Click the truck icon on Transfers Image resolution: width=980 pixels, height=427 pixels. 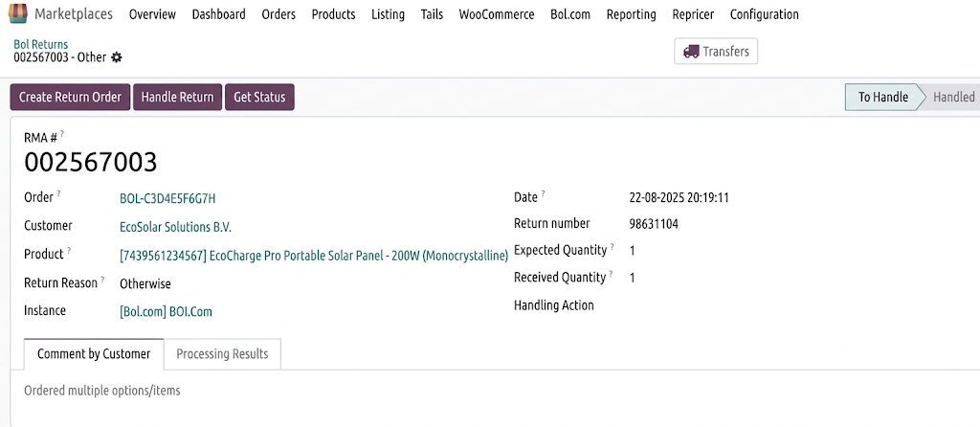pos(691,52)
